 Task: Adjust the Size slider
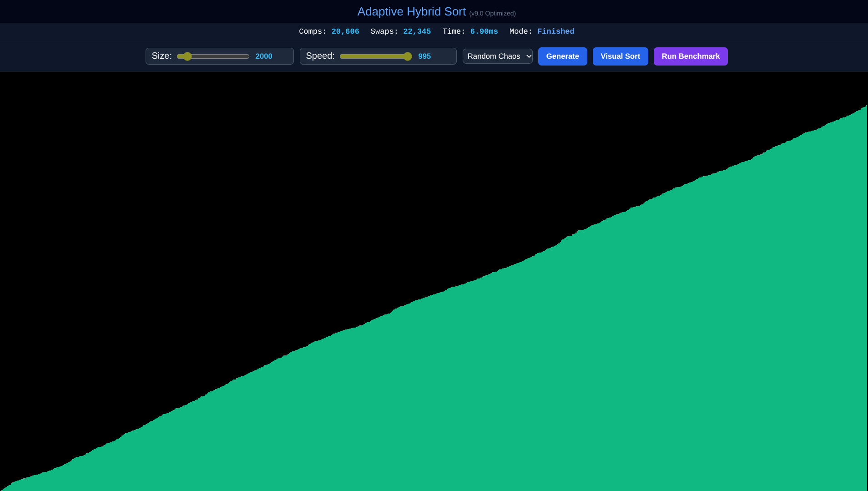coord(213,56)
